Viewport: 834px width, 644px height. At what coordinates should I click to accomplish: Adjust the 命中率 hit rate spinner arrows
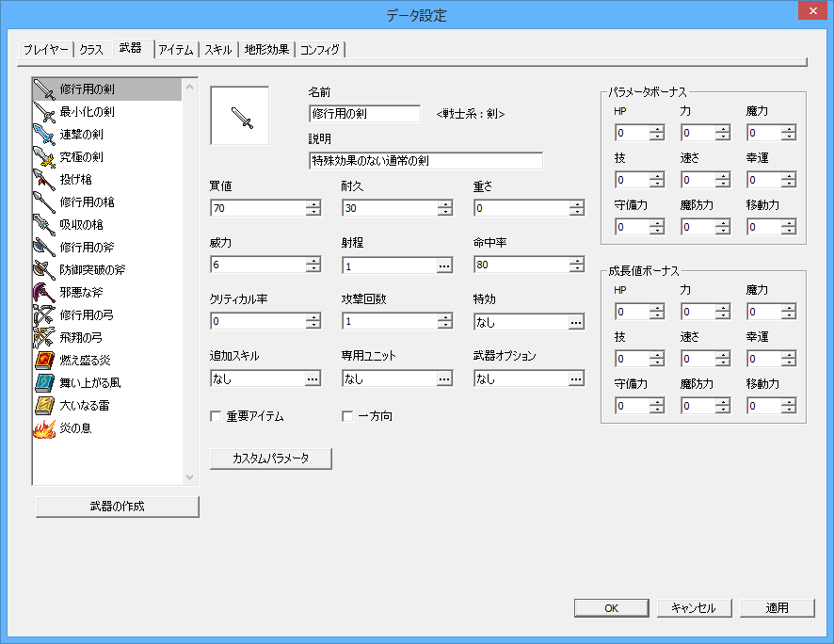(x=577, y=265)
